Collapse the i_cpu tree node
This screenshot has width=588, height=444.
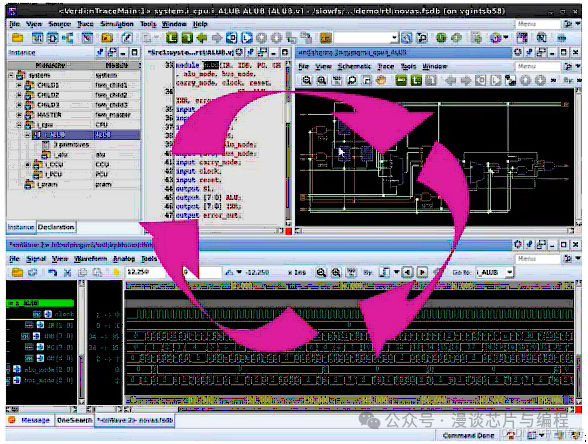19,125
